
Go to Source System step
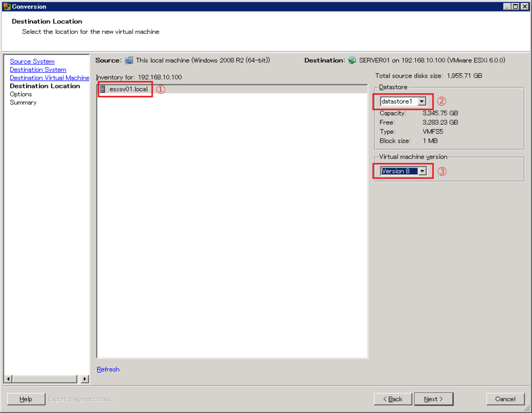(32, 61)
